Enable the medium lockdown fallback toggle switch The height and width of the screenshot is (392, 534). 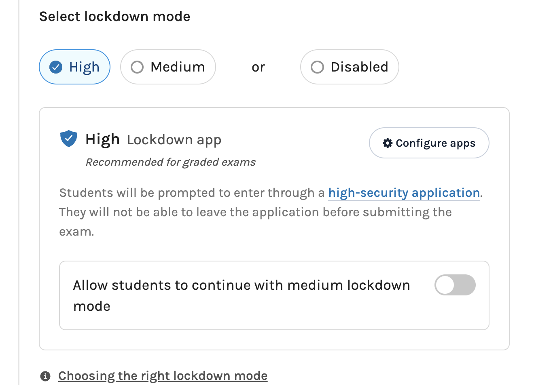(x=455, y=285)
